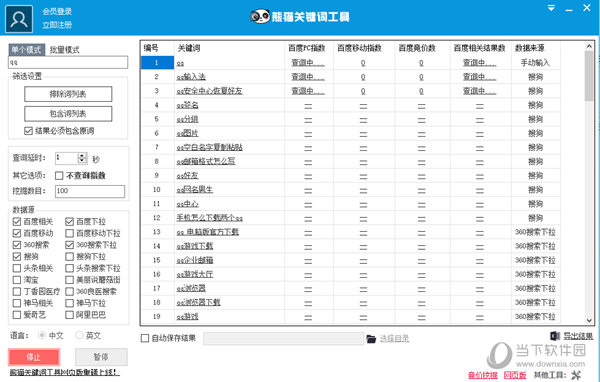Click the 暂停 button

click(x=101, y=357)
